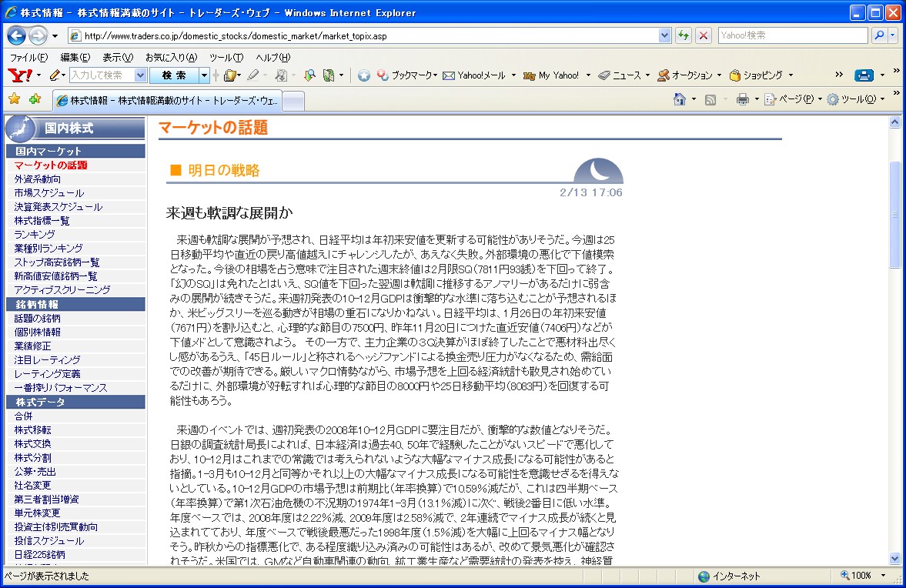Open ヘルプ(H) menu
This screenshot has height=588, width=906.
point(272,57)
